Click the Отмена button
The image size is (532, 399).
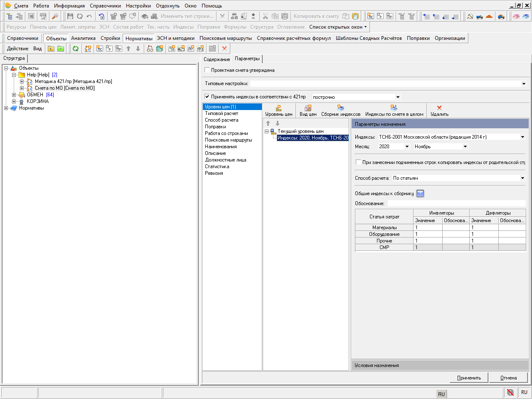click(508, 378)
